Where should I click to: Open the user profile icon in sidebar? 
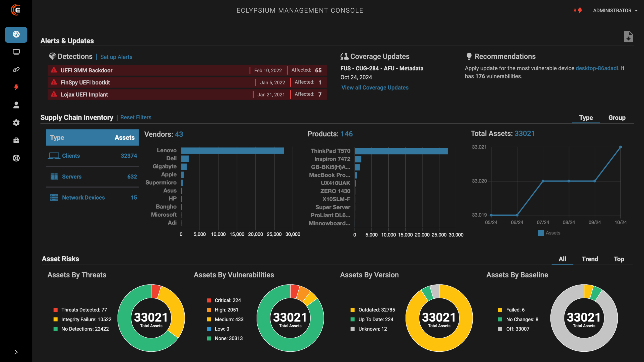click(16, 105)
